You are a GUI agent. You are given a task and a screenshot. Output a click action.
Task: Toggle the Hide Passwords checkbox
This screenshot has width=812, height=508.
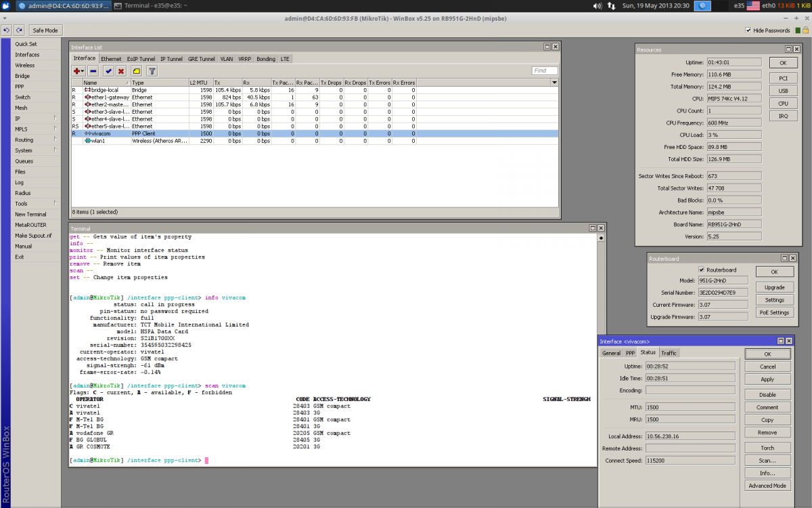point(748,30)
